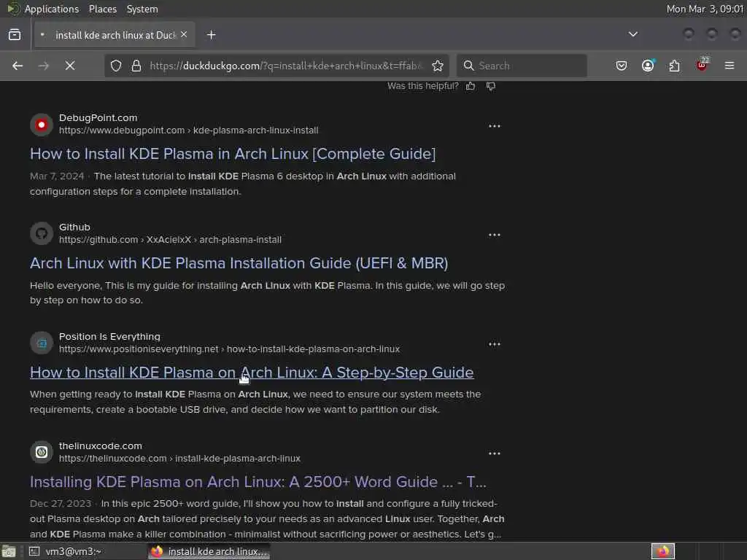The image size is (747, 560).
Task: Click the Position Is Everything favicon
Action: point(42,343)
